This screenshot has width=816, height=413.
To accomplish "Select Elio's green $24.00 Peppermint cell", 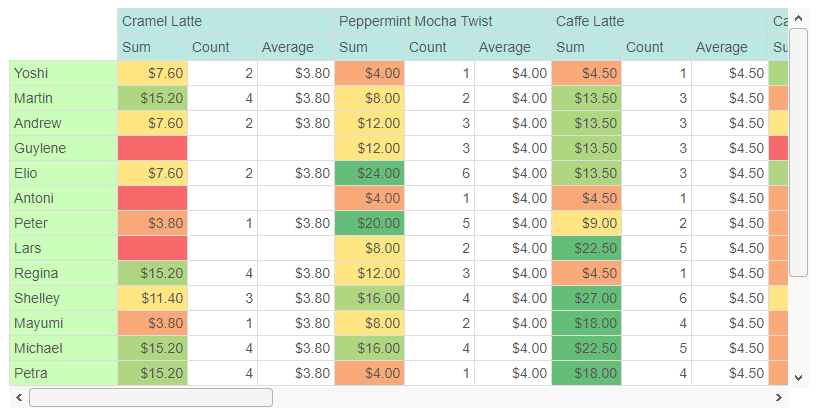I will 369,173.
